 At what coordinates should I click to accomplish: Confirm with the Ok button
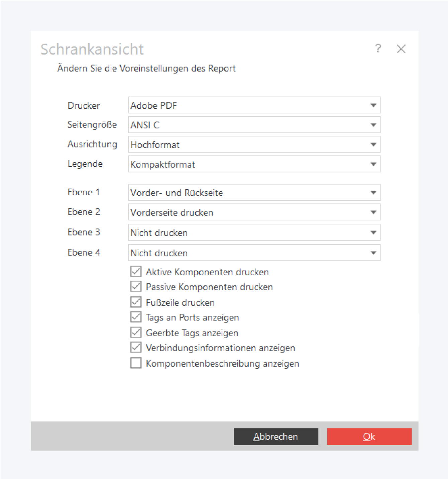369,437
